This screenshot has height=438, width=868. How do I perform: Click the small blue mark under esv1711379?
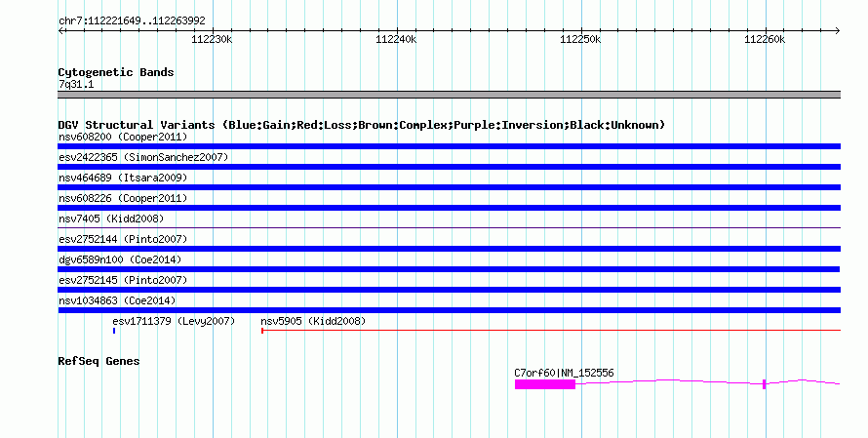[114, 331]
